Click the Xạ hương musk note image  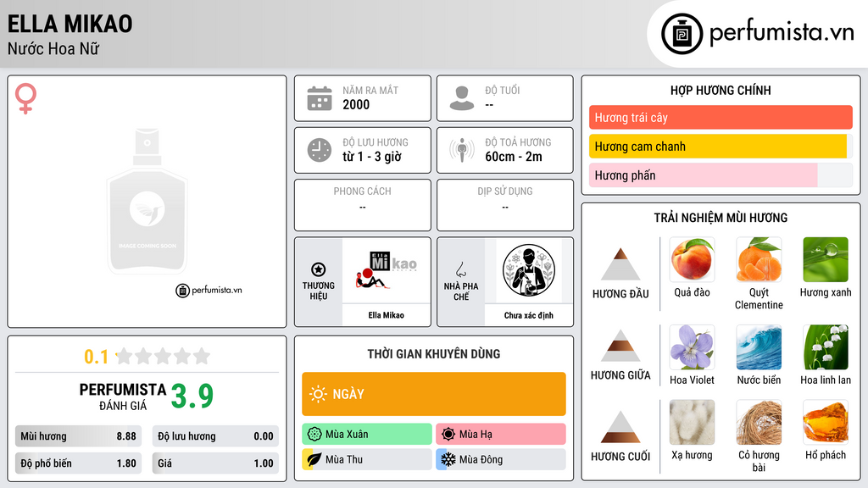(692, 423)
